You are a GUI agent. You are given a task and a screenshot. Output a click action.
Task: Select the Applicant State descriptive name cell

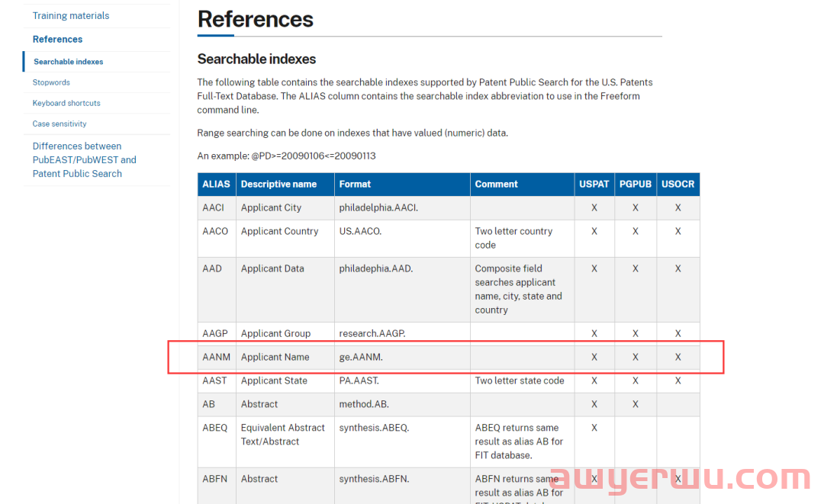point(274,380)
